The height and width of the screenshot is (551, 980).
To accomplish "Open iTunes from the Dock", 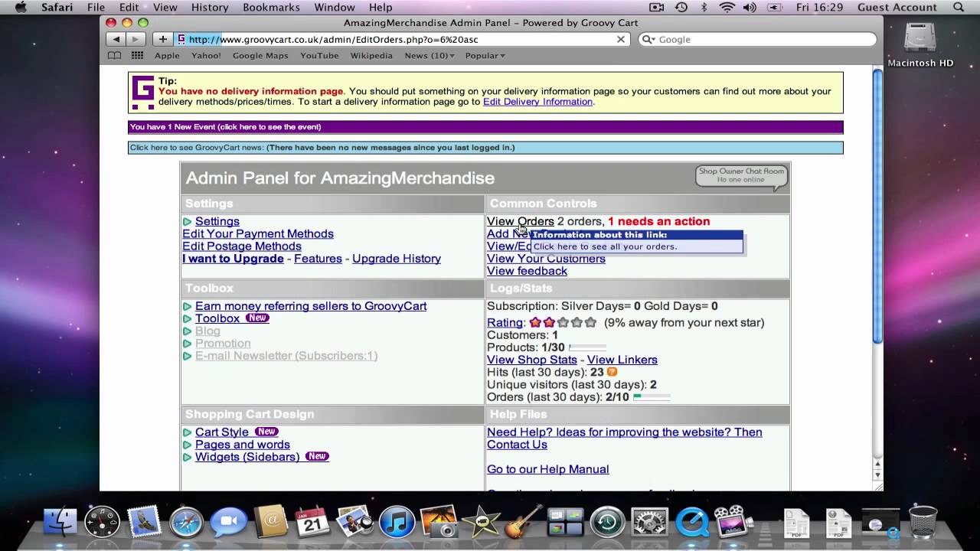I will point(396,522).
